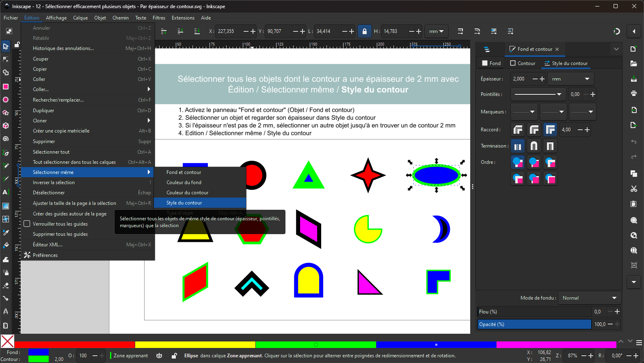This screenshot has width=644, height=363.
Task: Toggle the width/height ratio lock
Action: click(365, 31)
